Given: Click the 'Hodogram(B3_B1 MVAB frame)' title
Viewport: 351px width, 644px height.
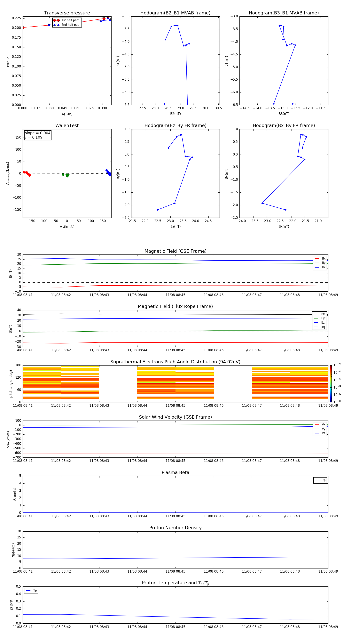Looking at the screenshot, I should click(x=284, y=13).
